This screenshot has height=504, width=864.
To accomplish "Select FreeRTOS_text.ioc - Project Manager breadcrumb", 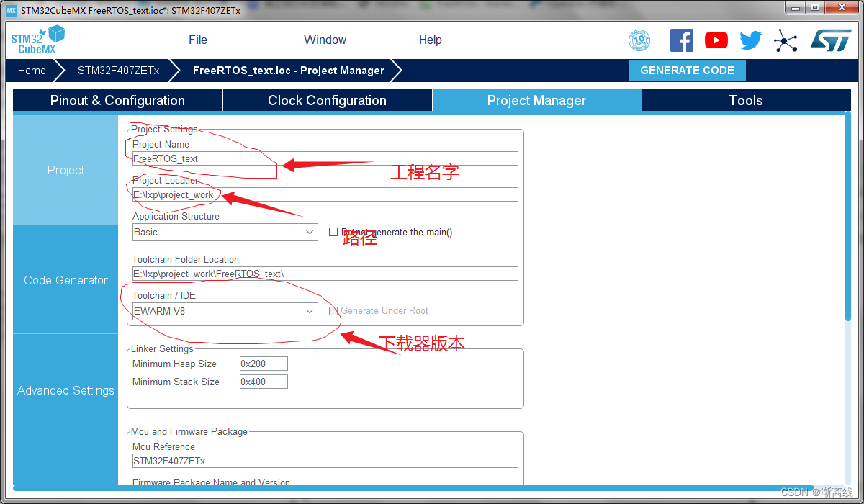I will pyautogui.click(x=289, y=71).
